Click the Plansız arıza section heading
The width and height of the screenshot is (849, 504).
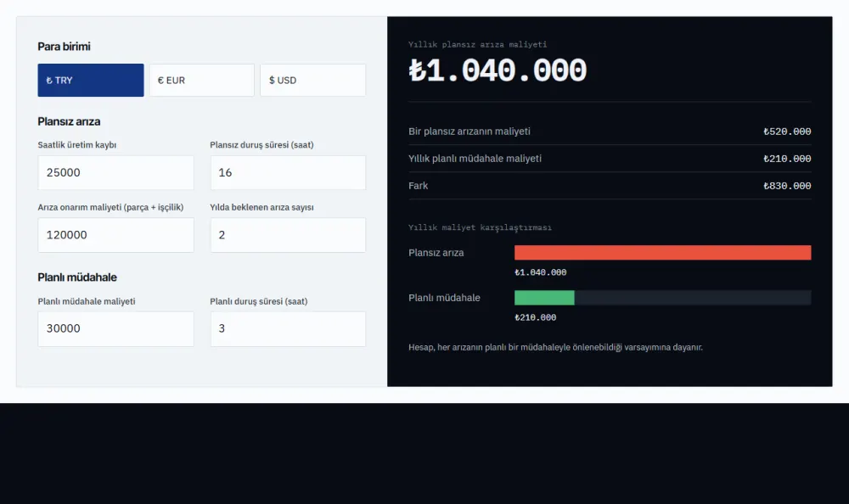point(69,122)
